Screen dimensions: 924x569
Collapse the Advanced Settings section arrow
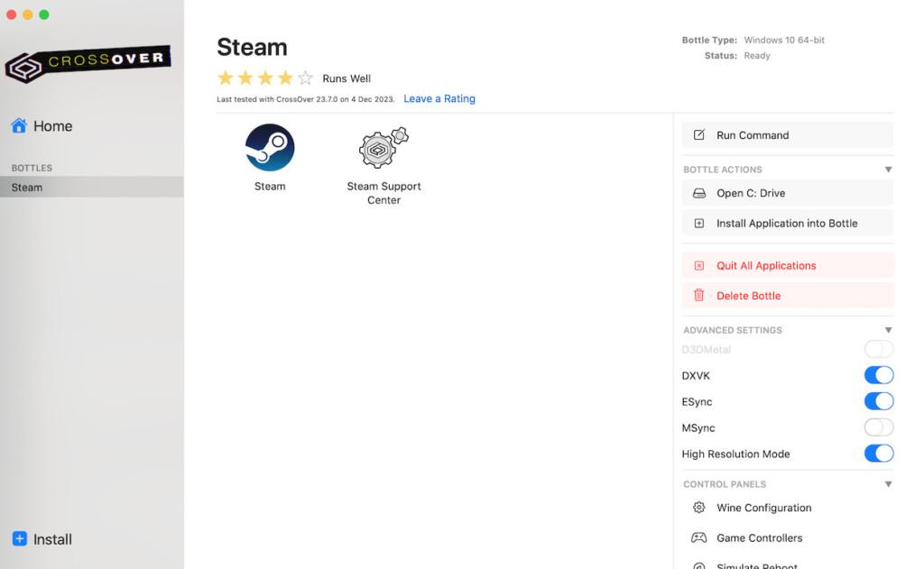click(x=888, y=330)
